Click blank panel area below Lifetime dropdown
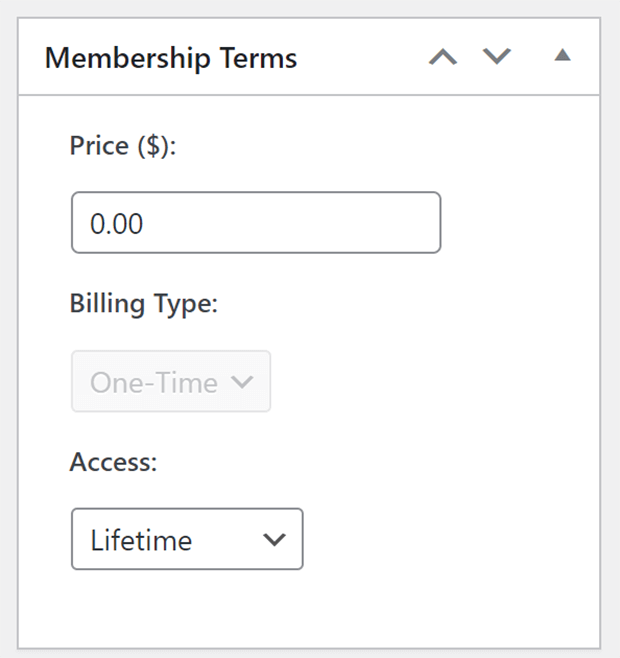The width and height of the screenshot is (620, 658). pos(309,608)
